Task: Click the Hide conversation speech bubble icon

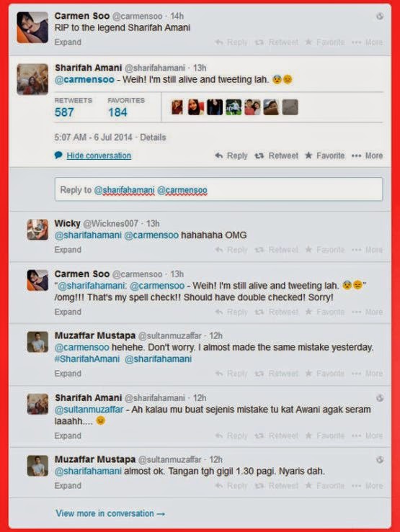Action: coord(58,155)
